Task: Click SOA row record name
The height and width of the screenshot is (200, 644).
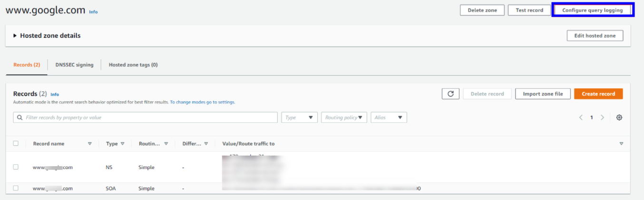Action: (x=53, y=189)
